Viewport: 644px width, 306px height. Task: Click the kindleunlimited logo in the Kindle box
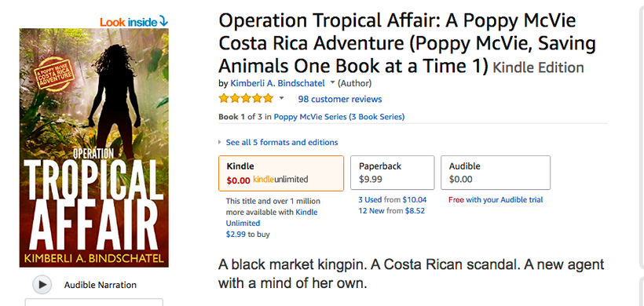click(280, 179)
